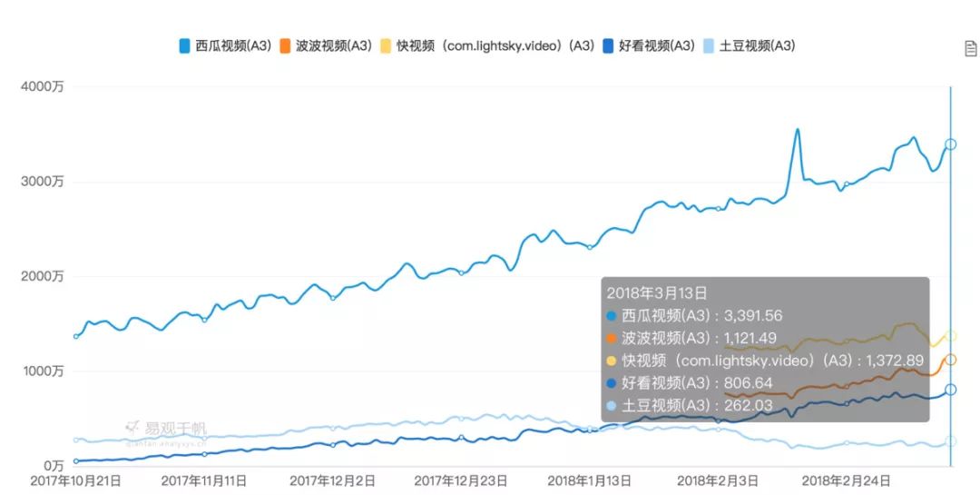
Task: Click the tooltip date 2018年3月13日
Action: (x=657, y=293)
